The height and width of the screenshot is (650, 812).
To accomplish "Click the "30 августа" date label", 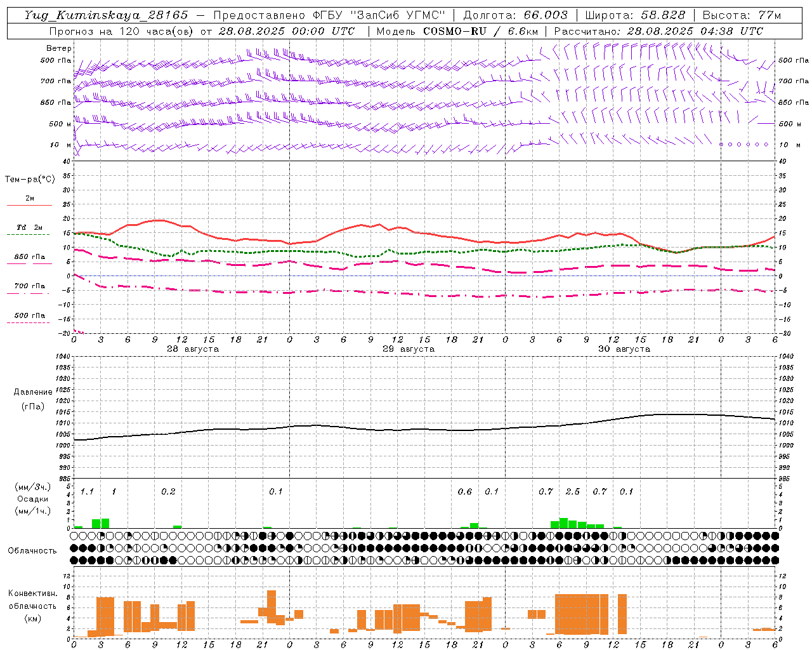I will tap(624, 349).
